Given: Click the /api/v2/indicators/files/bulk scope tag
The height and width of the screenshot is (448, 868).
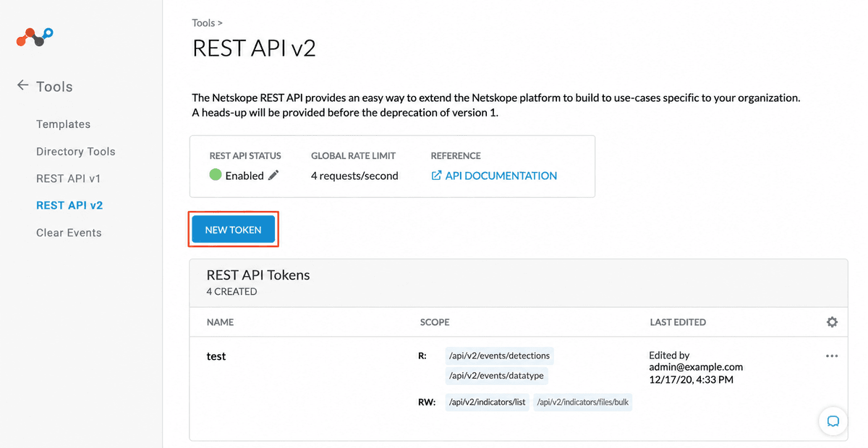Looking at the screenshot, I should 583,402.
